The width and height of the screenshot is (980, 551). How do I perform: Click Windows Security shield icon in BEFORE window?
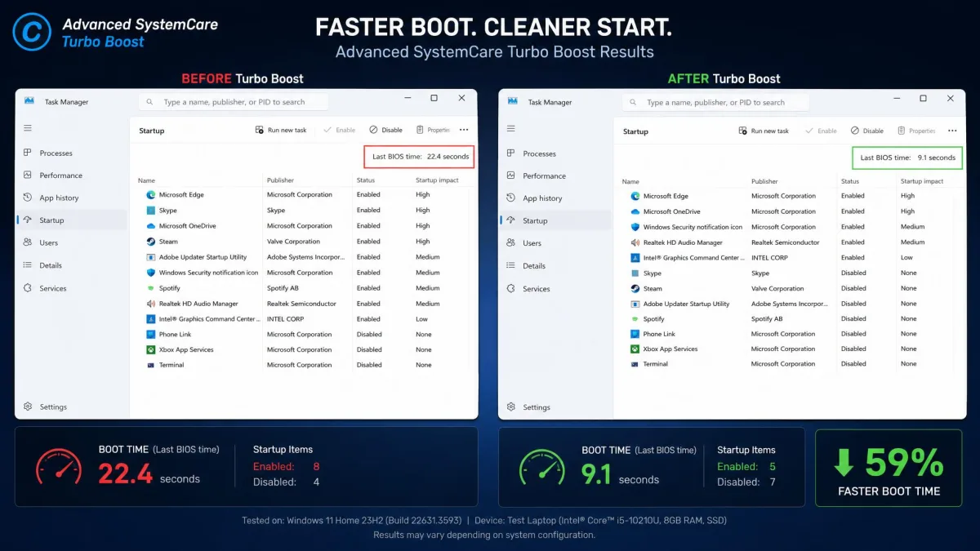pyautogui.click(x=151, y=273)
